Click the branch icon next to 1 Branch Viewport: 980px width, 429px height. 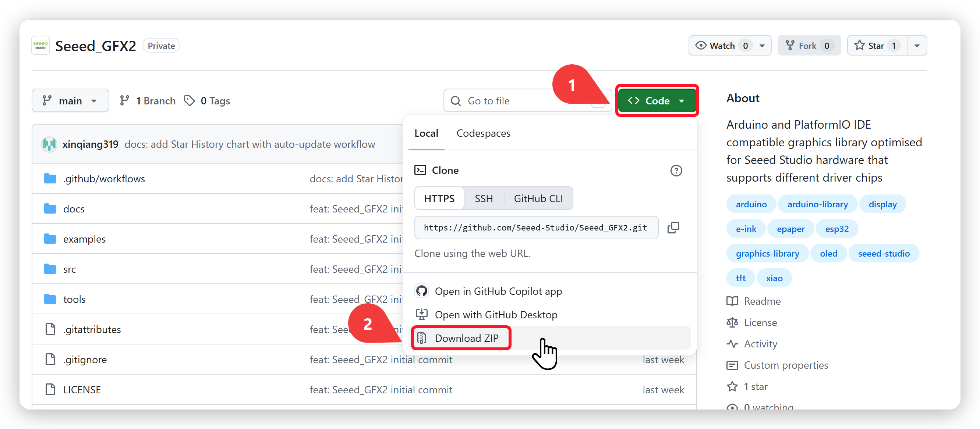124,101
